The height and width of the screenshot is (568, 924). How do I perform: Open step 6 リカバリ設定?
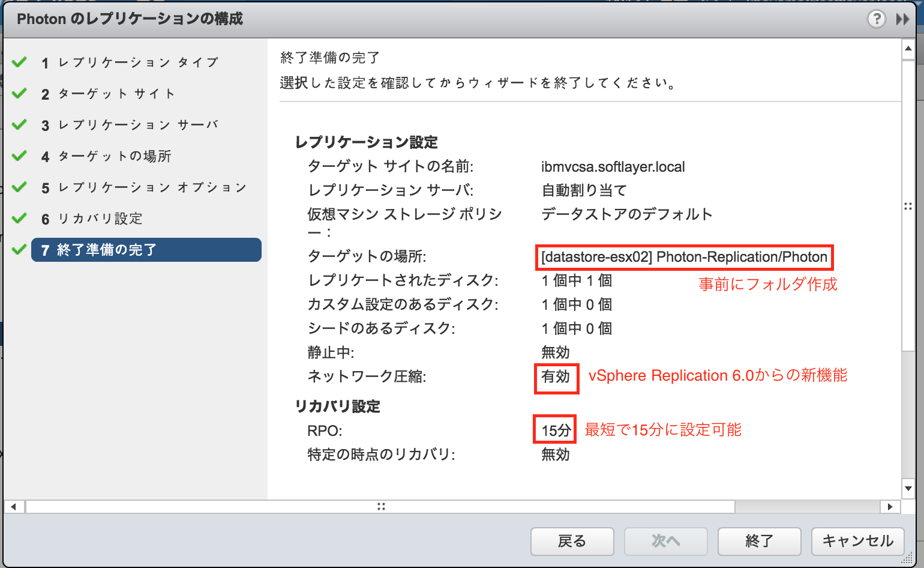[99, 219]
